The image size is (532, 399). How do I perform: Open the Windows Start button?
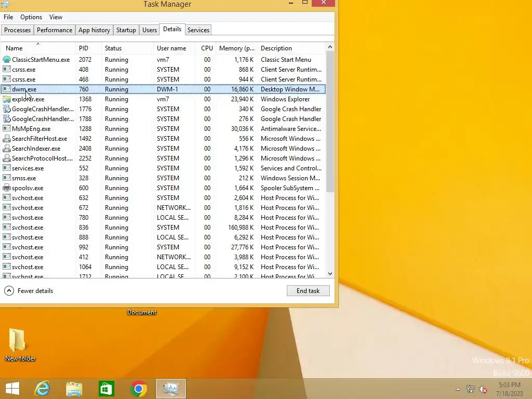pyautogui.click(x=12, y=389)
